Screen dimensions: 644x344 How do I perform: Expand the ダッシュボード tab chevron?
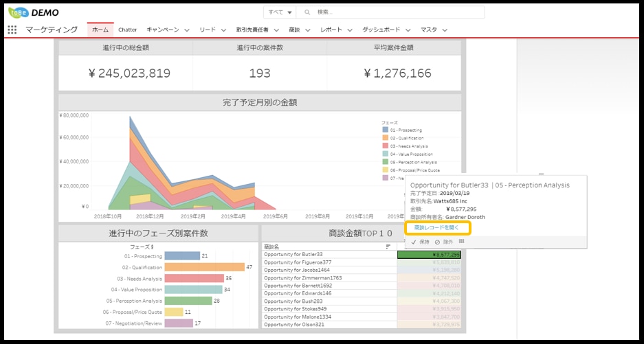pyautogui.click(x=408, y=30)
